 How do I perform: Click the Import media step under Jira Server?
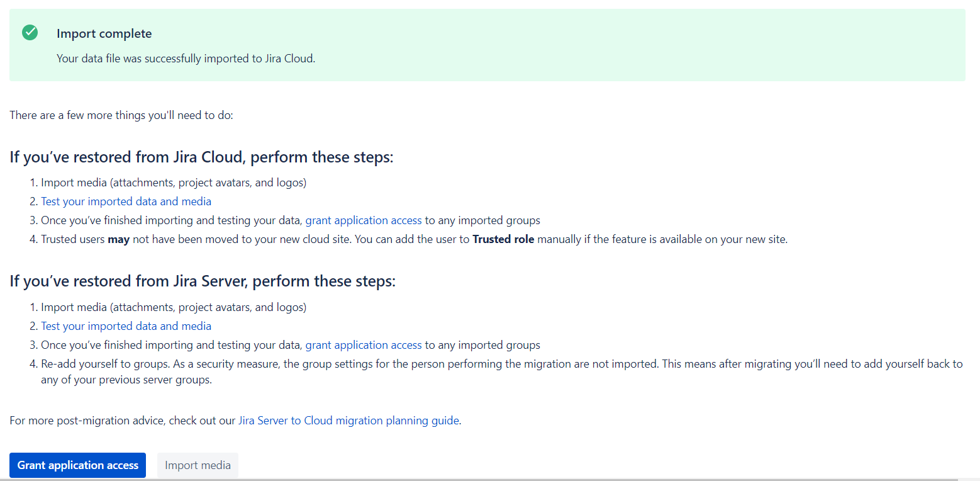pos(174,308)
